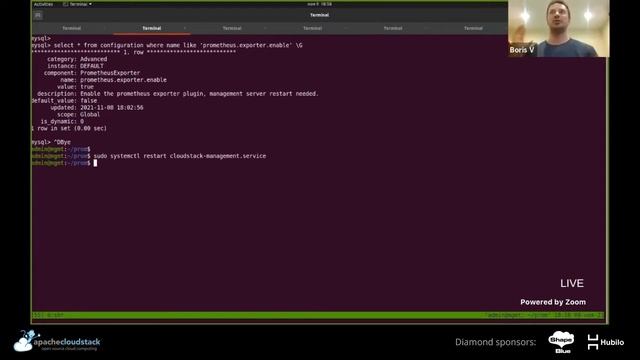Click Boris V webcam thumbnail

tap(558, 28)
